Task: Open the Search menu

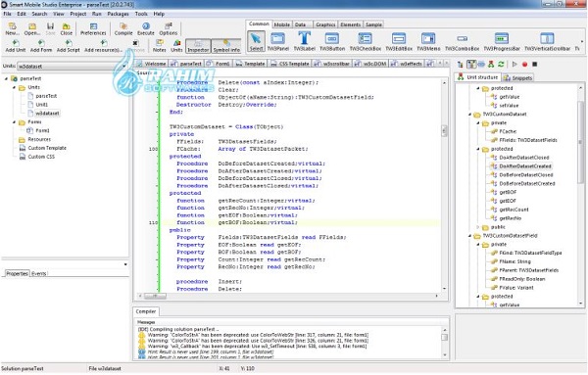Action: tap(39, 14)
